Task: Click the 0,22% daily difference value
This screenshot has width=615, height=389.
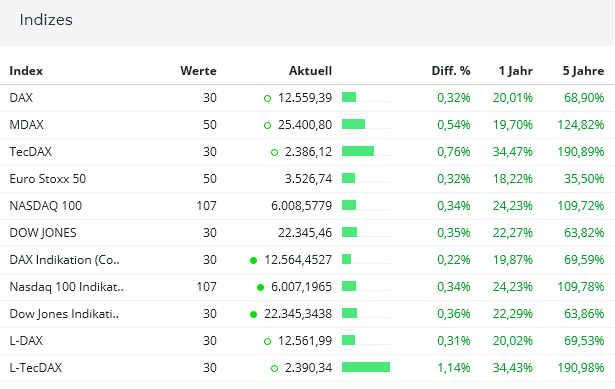Action: coord(454,260)
